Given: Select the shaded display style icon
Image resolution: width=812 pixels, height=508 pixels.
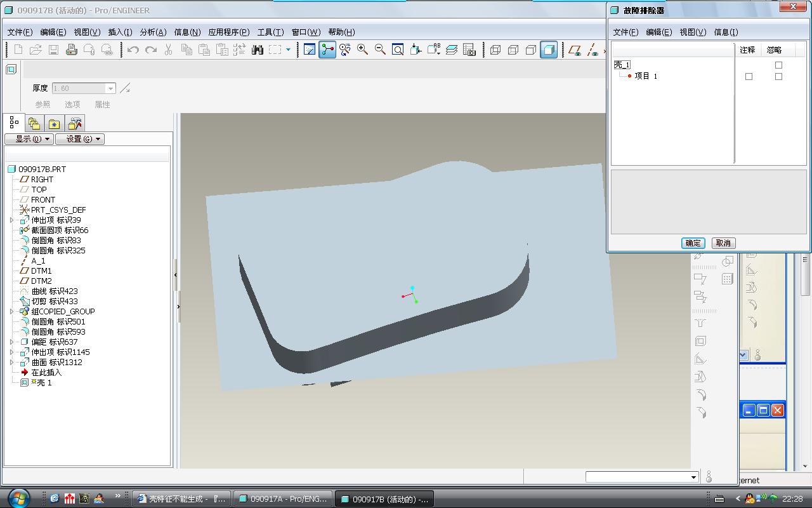Looking at the screenshot, I should [549, 50].
